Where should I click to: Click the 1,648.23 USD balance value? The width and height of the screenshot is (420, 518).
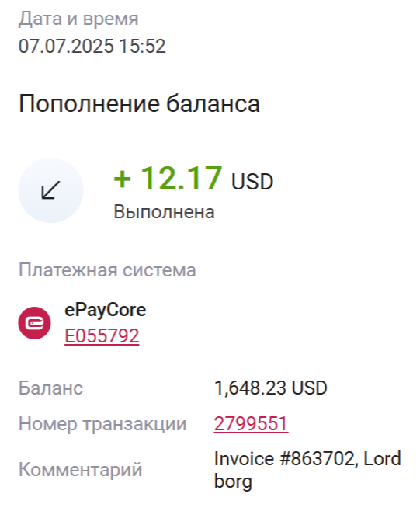271,388
